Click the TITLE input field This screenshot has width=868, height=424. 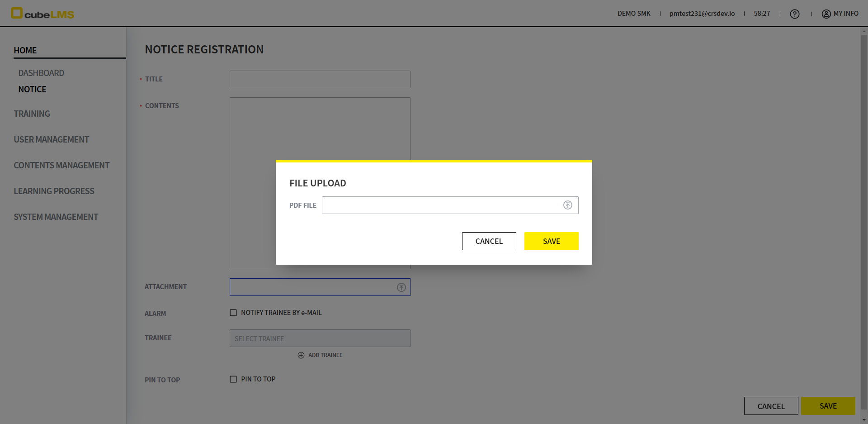click(x=320, y=79)
